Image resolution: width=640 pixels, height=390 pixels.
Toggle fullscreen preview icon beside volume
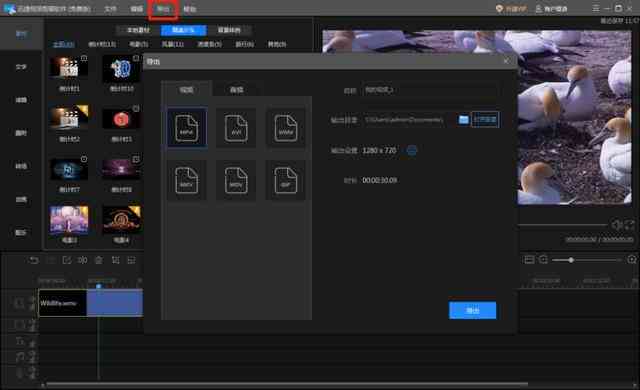[x=629, y=225]
